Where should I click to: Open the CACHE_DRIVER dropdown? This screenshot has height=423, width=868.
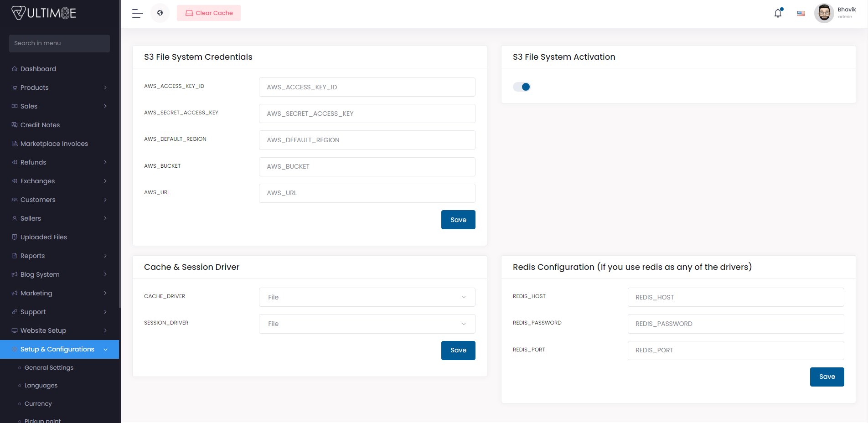pos(367,297)
